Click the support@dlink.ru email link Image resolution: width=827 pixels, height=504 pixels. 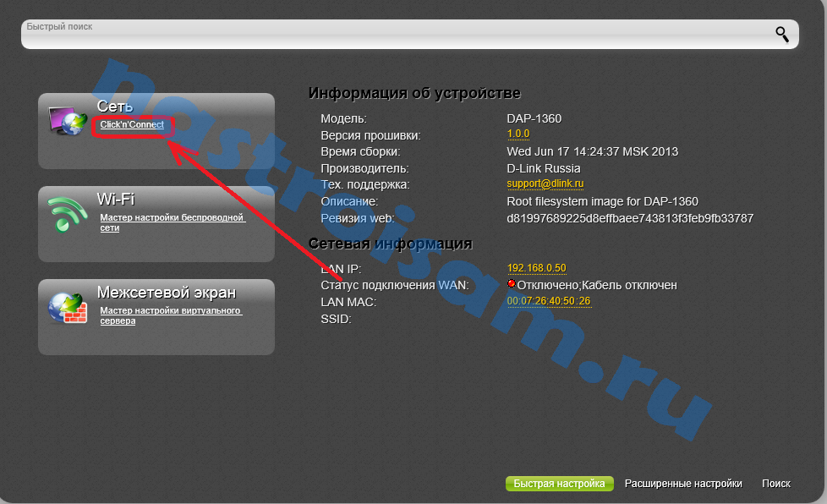(x=545, y=184)
